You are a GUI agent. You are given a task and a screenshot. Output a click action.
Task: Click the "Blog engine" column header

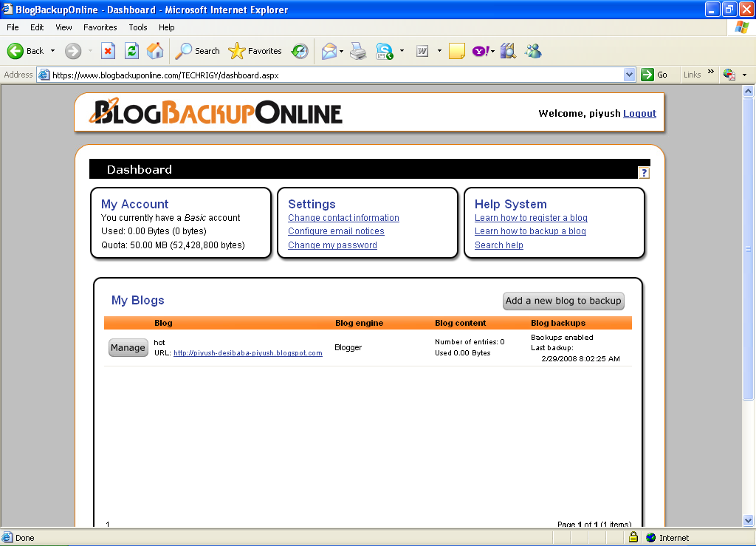pos(360,323)
